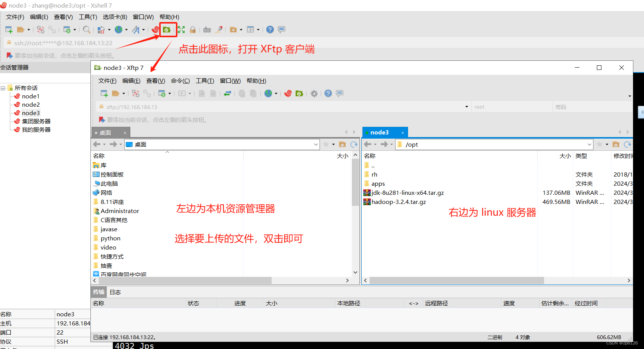Click Xshell feedback speech bubble icon

pos(282,30)
